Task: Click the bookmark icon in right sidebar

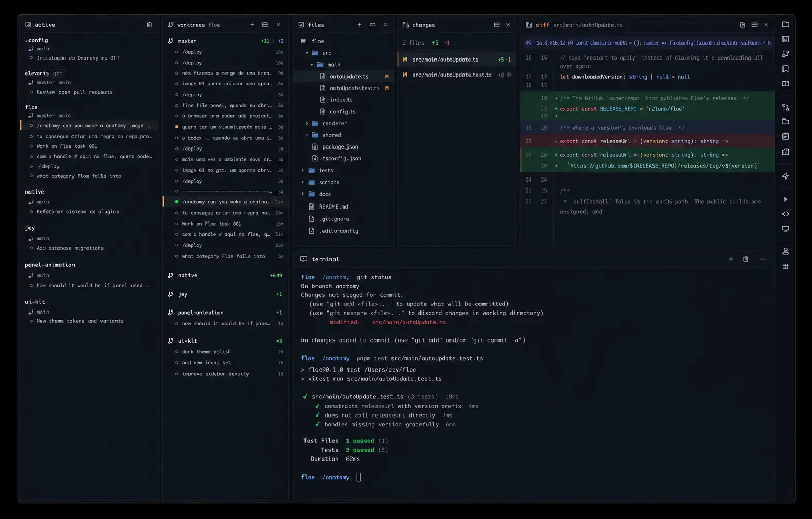Action: [x=786, y=69]
